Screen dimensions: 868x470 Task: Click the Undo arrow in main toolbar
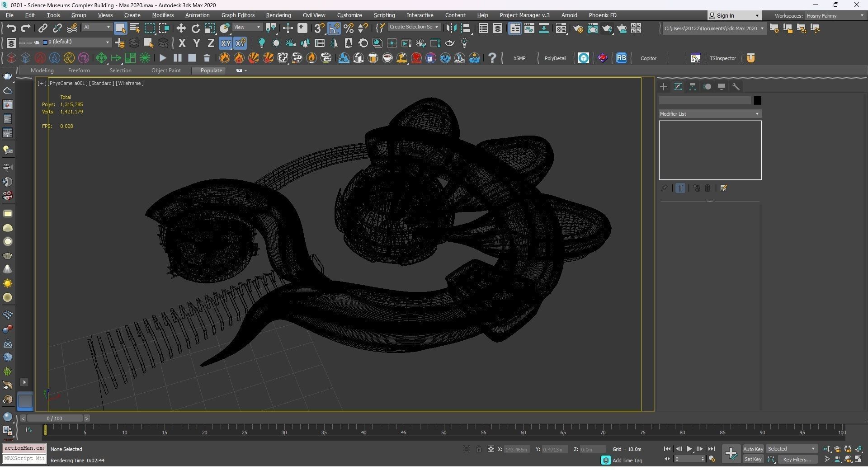(11, 28)
